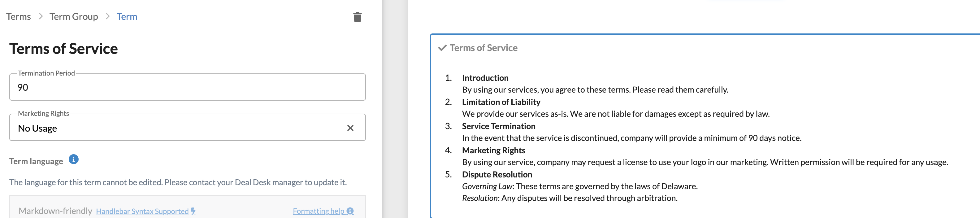
Task: Click the 'We provide our services as-is' sentence
Action: point(616,114)
